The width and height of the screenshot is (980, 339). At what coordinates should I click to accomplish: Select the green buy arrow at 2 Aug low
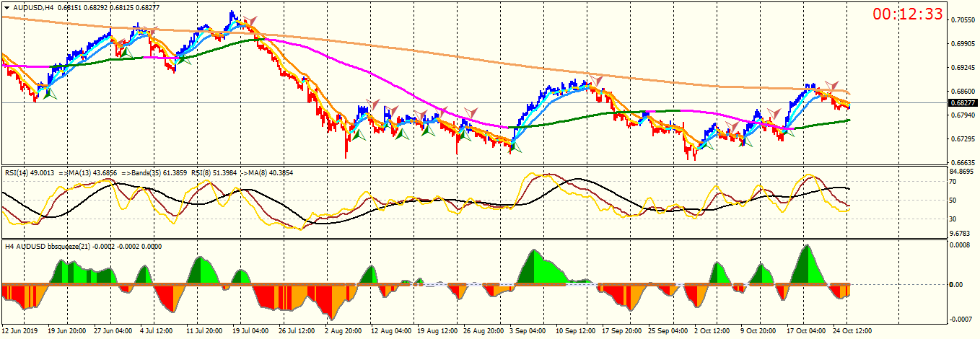coord(359,133)
